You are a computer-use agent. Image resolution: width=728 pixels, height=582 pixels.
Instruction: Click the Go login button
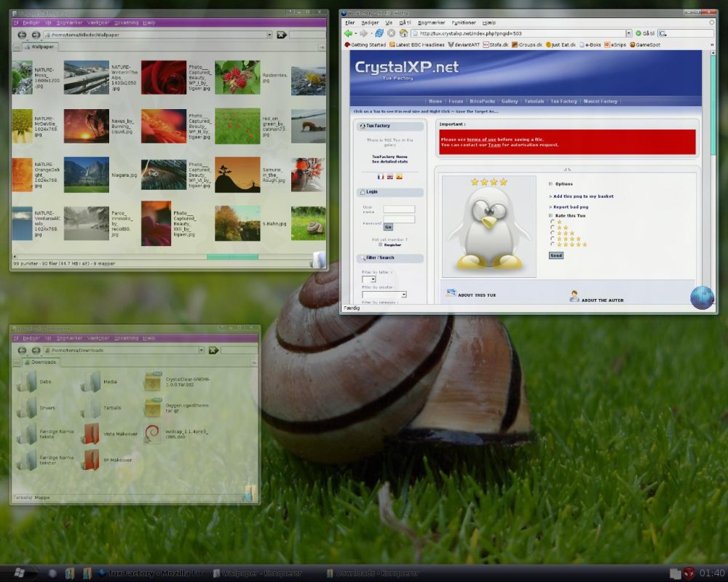(x=388, y=227)
